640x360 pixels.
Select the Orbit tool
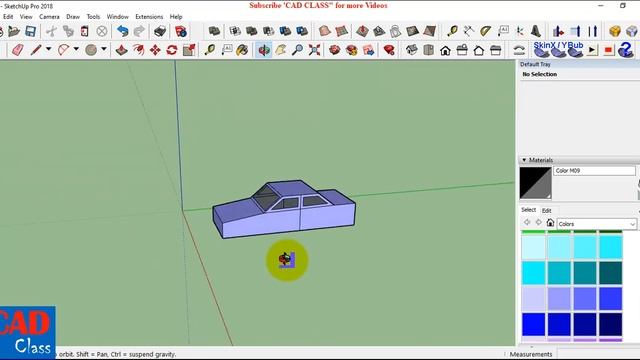coord(264,50)
